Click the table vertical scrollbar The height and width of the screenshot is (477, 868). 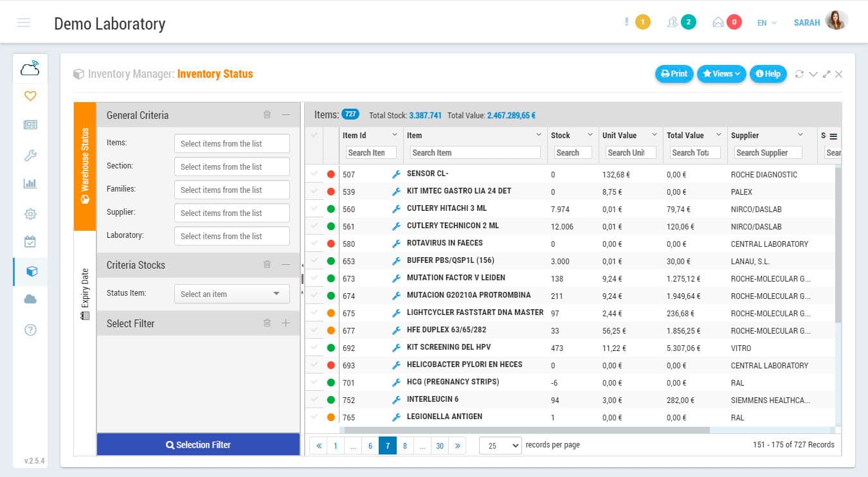tap(838, 244)
